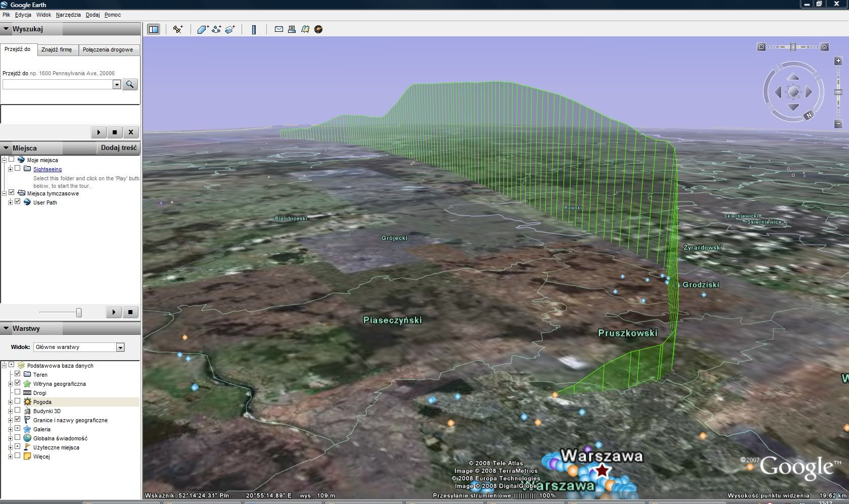Enable the Budynki 3D layer checkbox
Viewport: 849px width, 504px height.
pos(18,411)
